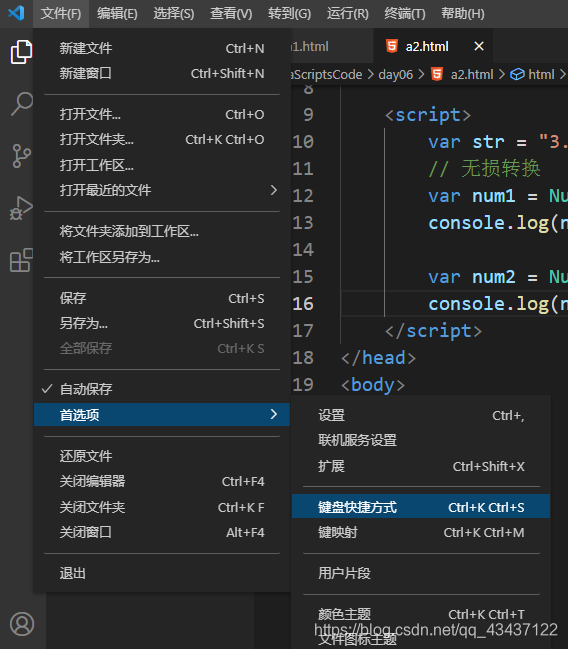
Task: Click the HTML5 icon on a2.html tab
Action: point(392,46)
